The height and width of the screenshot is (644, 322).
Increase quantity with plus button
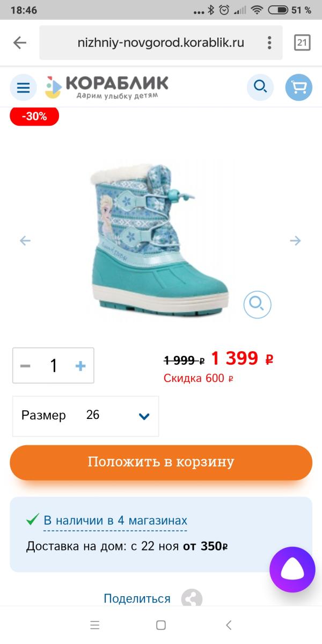(x=80, y=366)
